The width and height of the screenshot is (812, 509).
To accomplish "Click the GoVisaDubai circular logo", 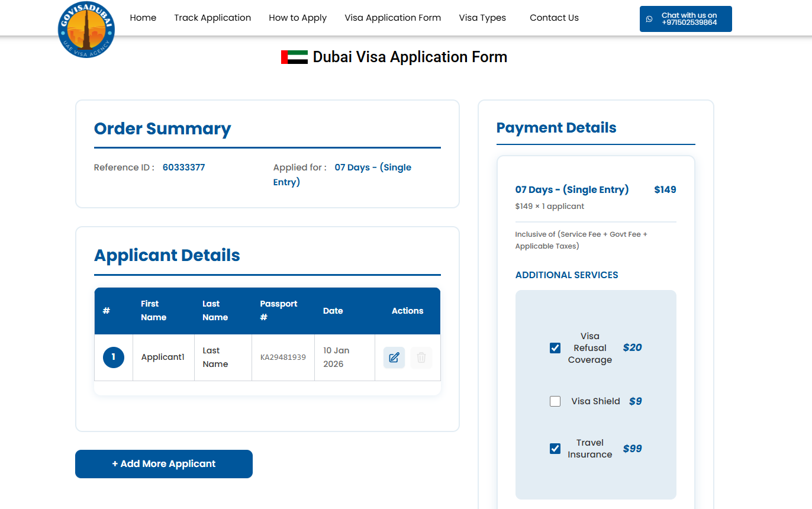I will (x=86, y=29).
